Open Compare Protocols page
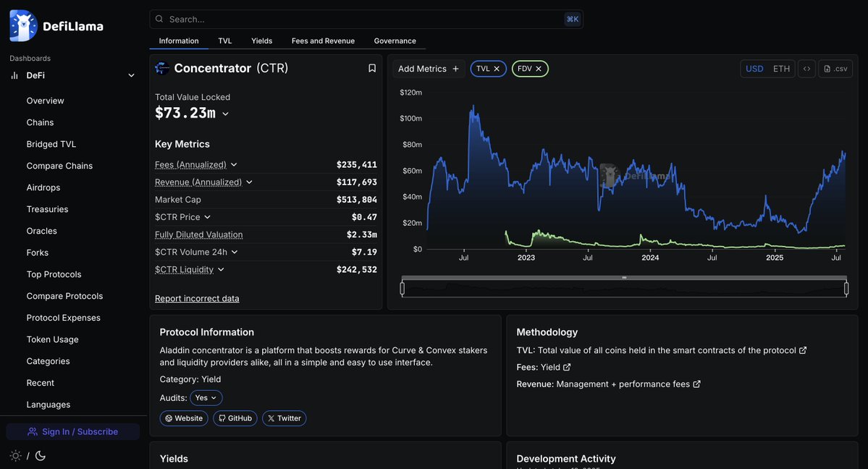This screenshot has width=868, height=469. (x=64, y=296)
